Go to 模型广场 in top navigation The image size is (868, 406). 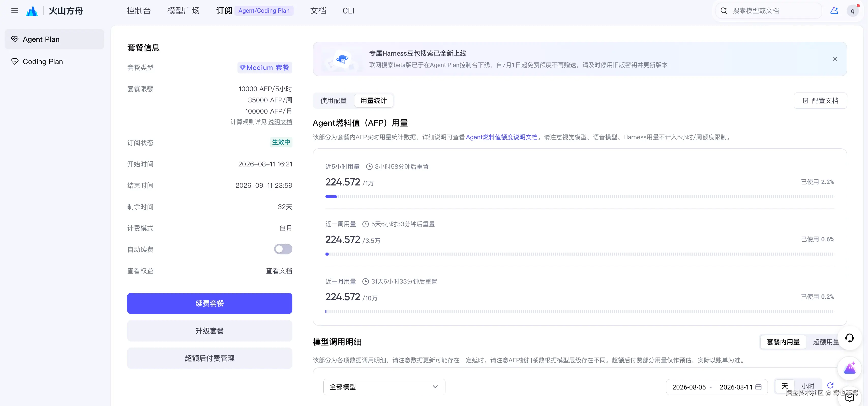[183, 11]
